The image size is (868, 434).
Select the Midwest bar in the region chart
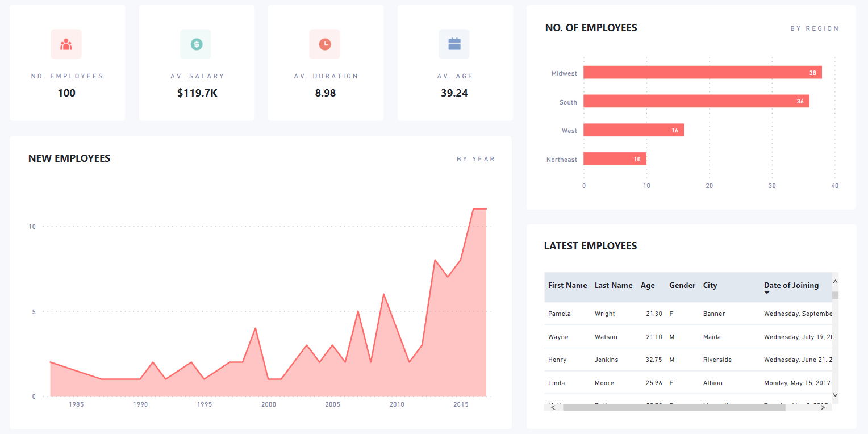[703, 73]
